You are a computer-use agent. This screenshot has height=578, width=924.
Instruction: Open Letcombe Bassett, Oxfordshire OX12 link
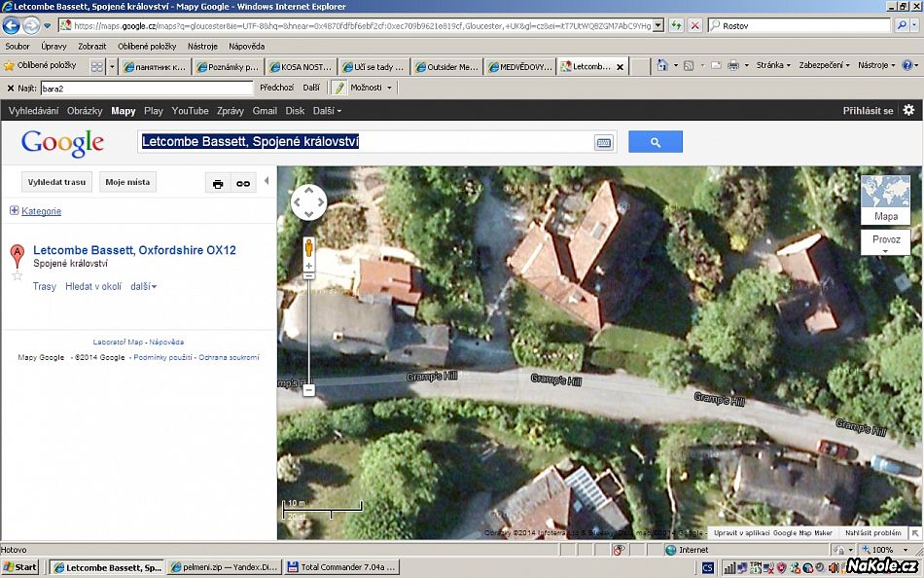[134, 250]
